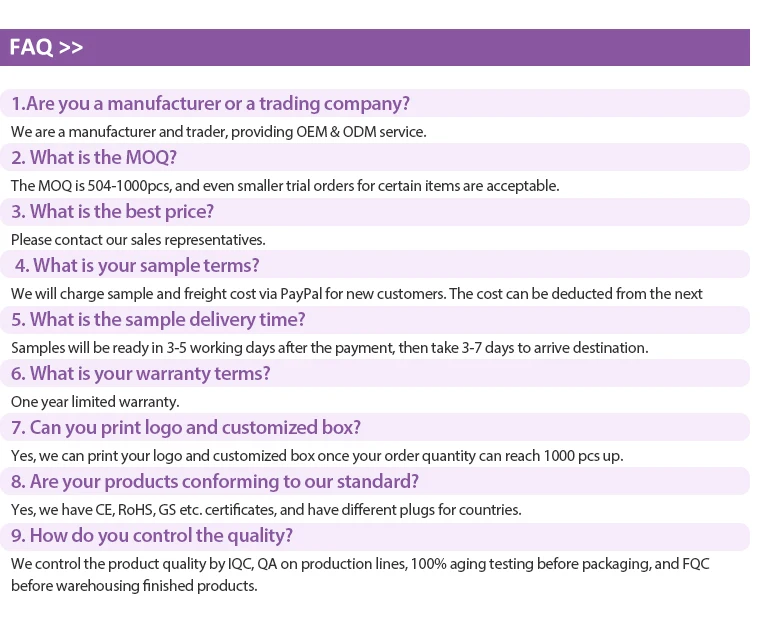Viewport: 765px width, 618px height.
Task: Select the 'What is your warranty terms?' heading
Action: pos(140,373)
